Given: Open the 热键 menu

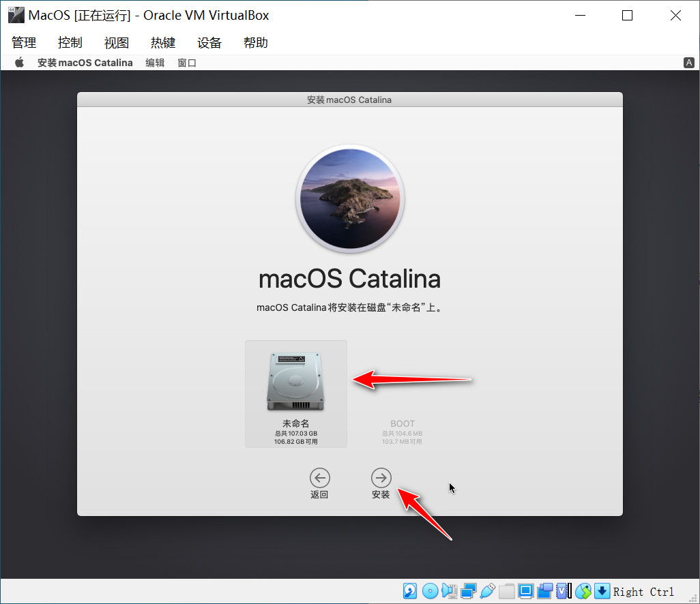Looking at the screenshot, I should pyautogui.click(x=163, y=43).
